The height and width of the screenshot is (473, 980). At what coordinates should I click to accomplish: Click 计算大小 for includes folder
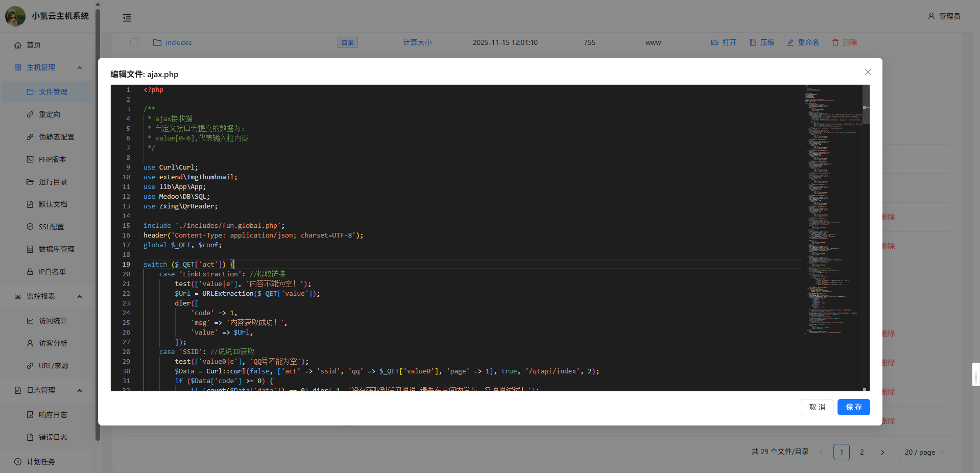tap(417, 42)
